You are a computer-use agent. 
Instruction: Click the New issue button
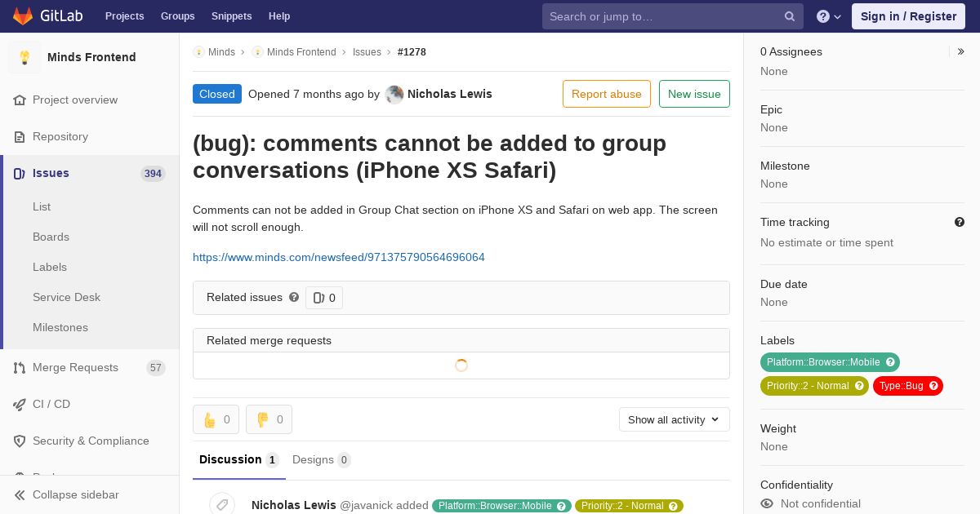(694, 94)
